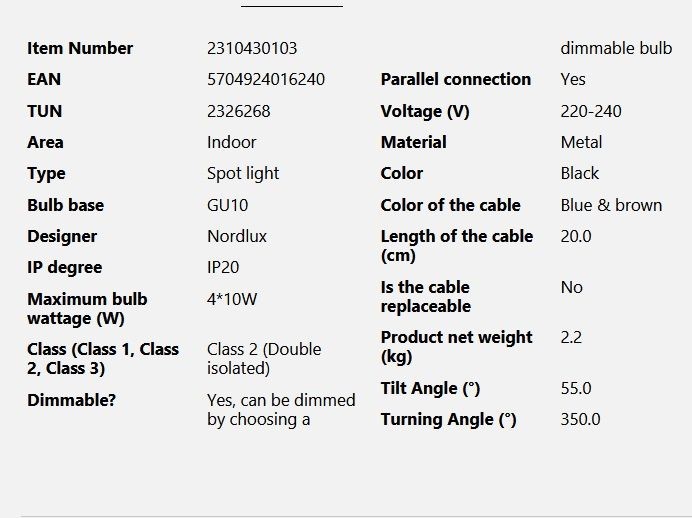Click the EAN value 5704924016240

[x=266, y=79]
